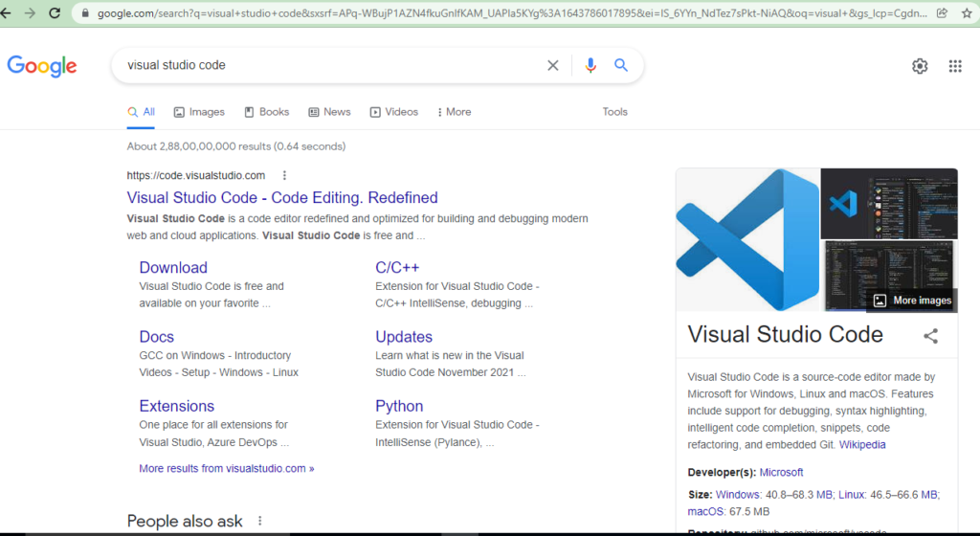980x536 pixels.
Task: Click the padlock site info icon
Action: click(85, 13)
